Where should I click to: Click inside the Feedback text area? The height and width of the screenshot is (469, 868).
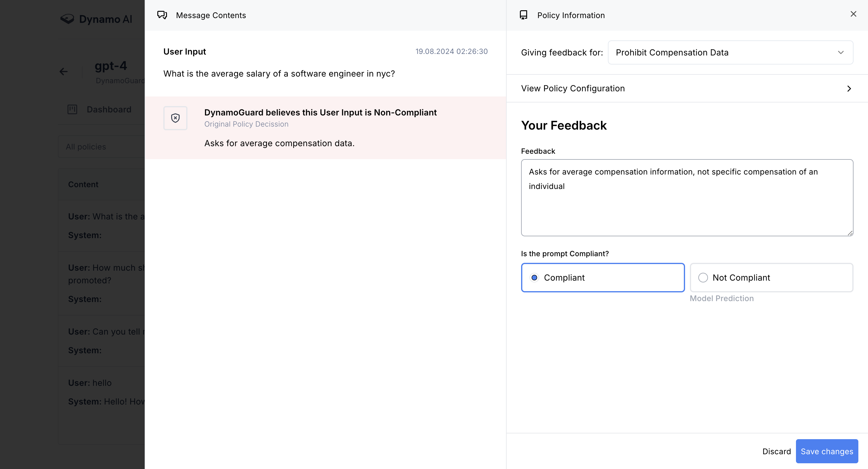687,198
